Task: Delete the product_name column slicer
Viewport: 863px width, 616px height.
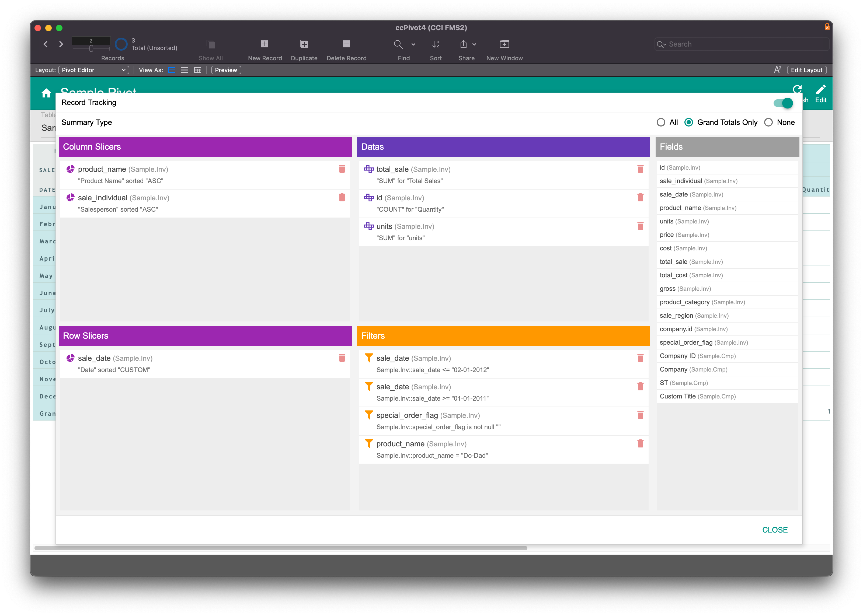Action: point(342,169)
